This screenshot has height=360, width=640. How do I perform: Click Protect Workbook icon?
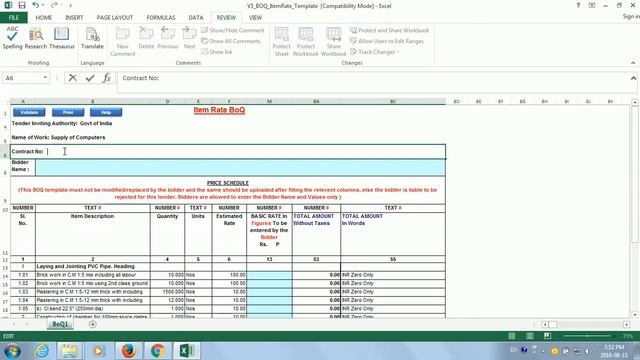point(305,41)
